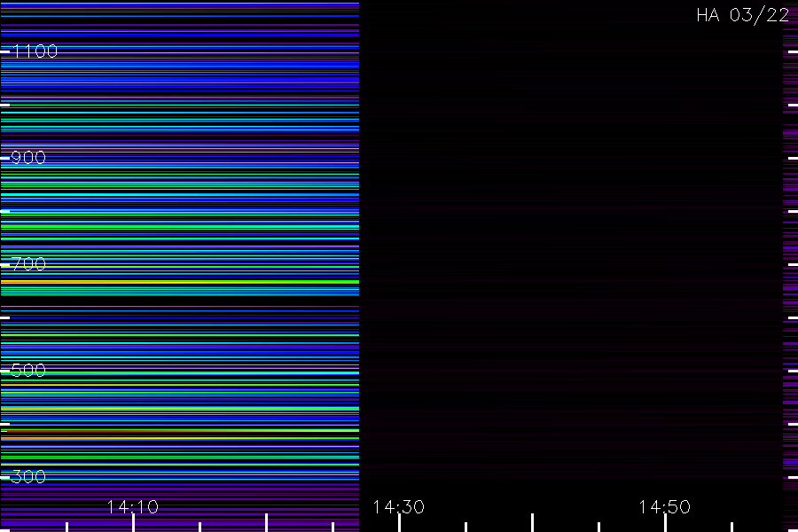Select the tall time tick under 14:30
Screen dimensions: 798x532
pos(399,523)
